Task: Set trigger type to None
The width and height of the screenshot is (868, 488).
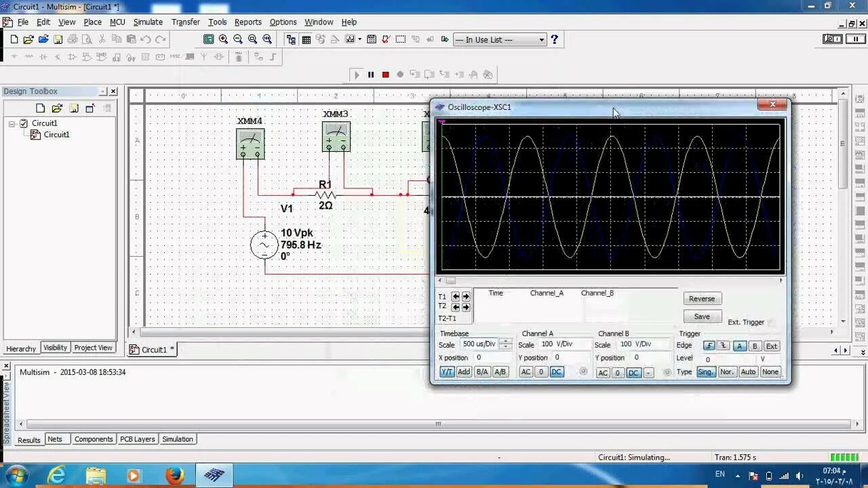Action: click(x=770, y=372)
